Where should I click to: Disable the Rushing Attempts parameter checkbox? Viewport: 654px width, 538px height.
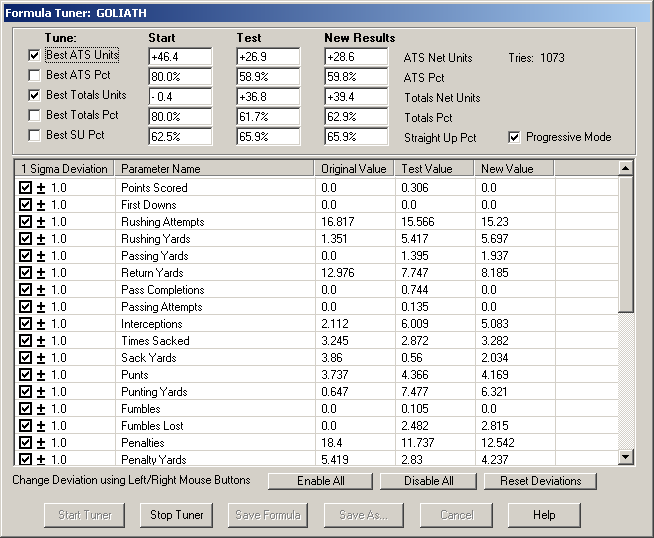pyautogui.click(x=25, y=222)
